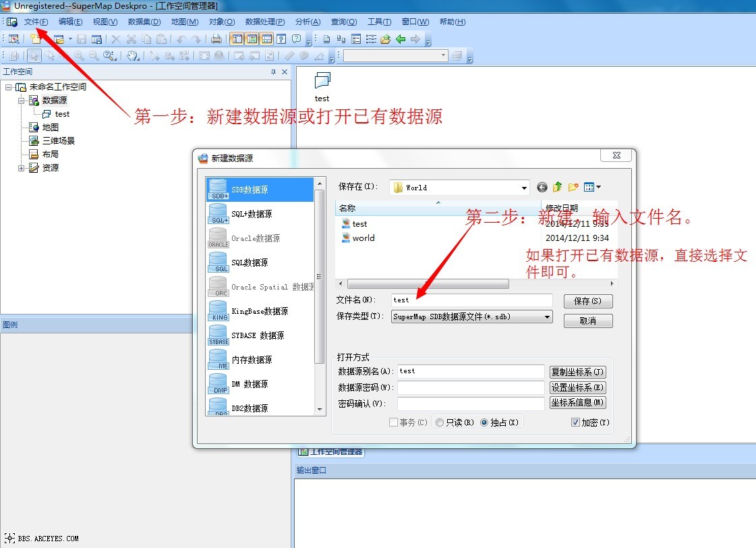756x548 pixels.
Task: Click the question-mark help toolbar icon
Action: 297,39
